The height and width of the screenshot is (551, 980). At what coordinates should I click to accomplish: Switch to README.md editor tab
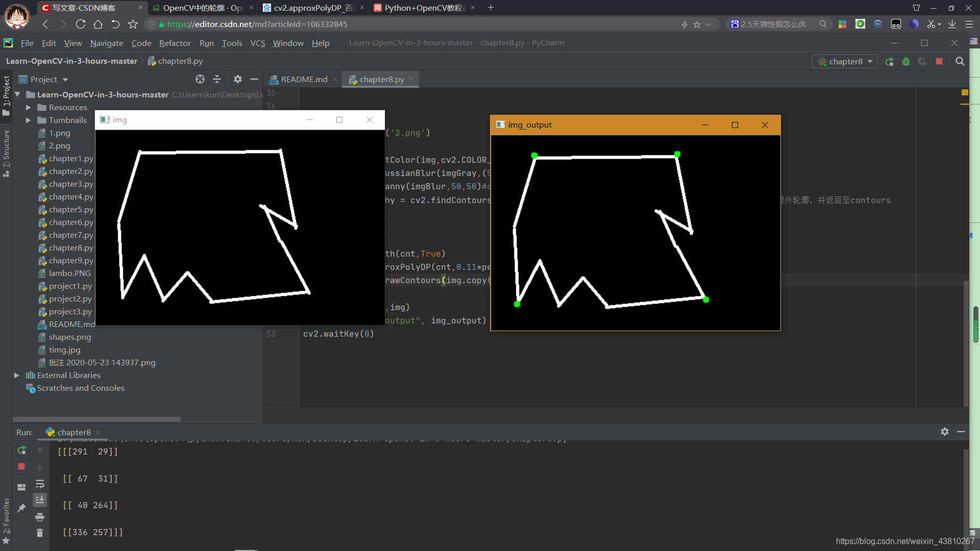[304, 79]
